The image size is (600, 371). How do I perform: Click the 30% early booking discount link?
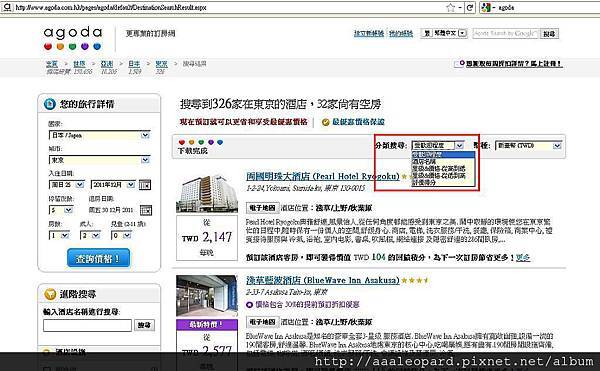pos(307,304)
